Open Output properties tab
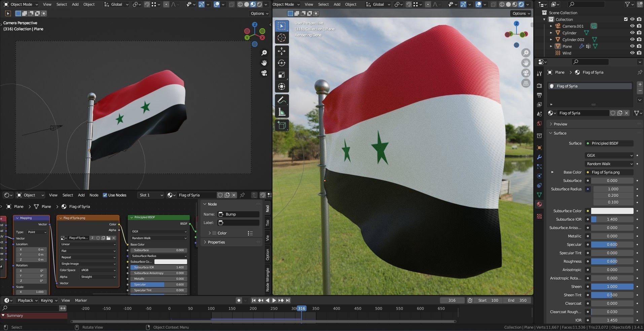644x331 pixels. [539, 95]
